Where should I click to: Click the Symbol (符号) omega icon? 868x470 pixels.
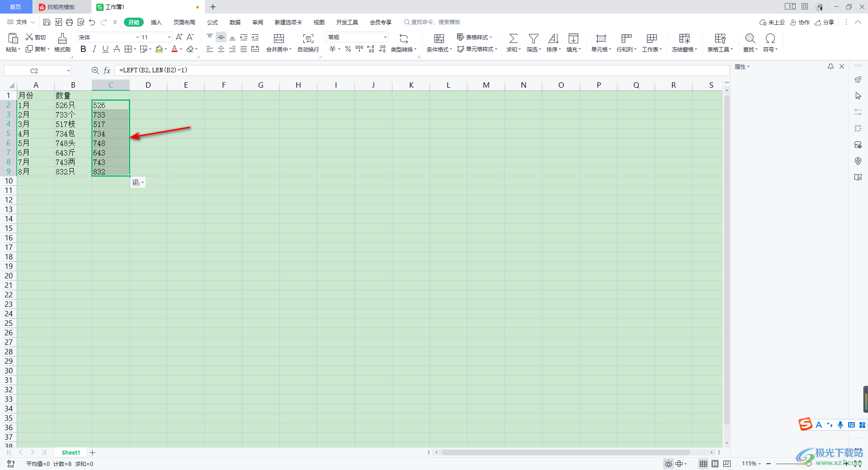770,38
